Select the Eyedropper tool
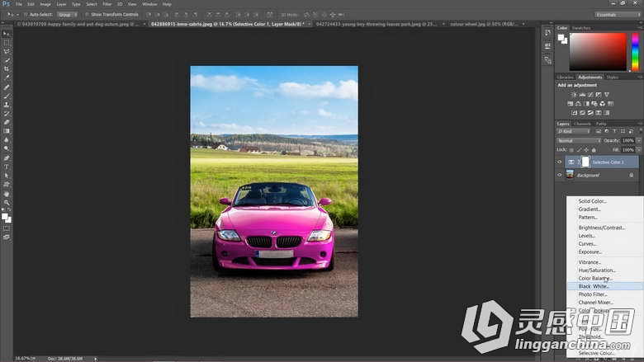This screenshot has width=644, height=362. coord(6,78)
